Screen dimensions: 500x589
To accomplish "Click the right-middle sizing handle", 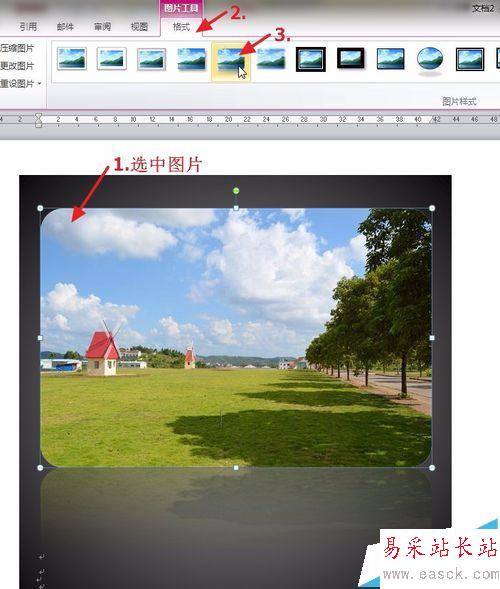I will 432,338.
